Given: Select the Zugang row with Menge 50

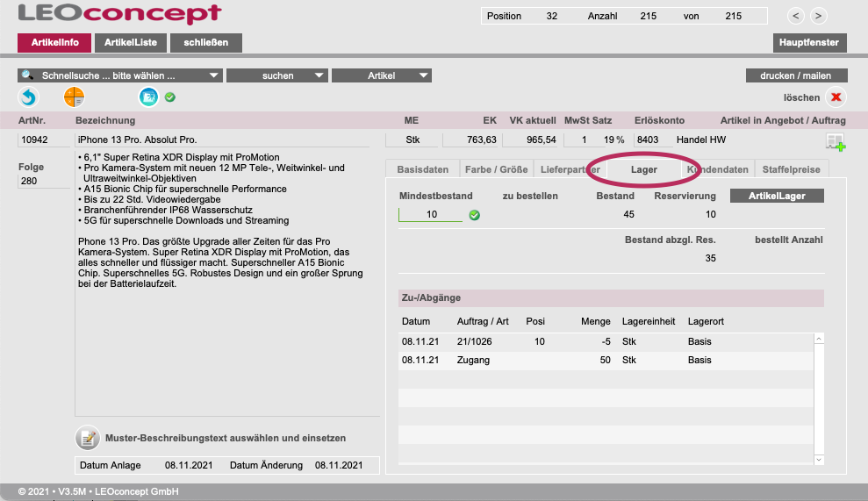Looking at the screenshot, I should pos(606,360).
